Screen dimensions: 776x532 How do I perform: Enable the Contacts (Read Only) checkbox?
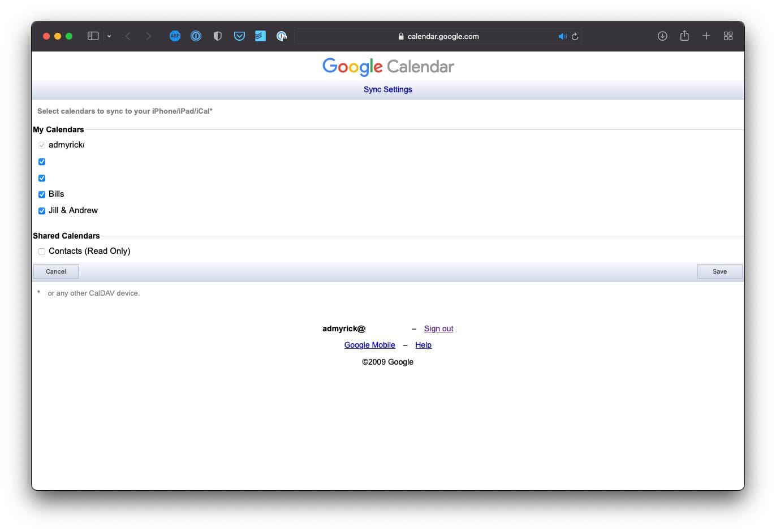click(x=42, y=252)
